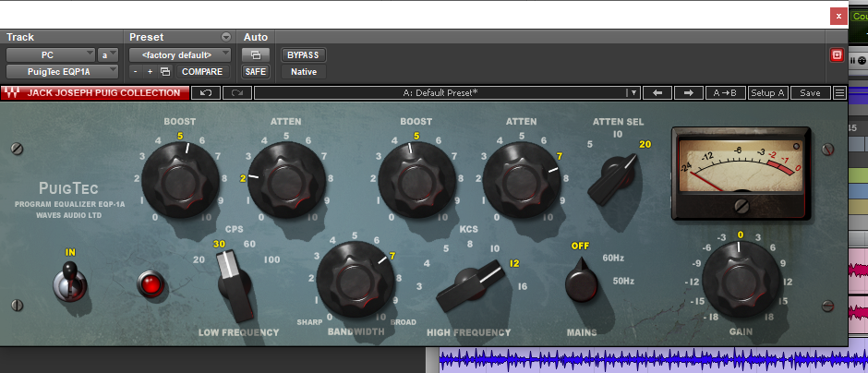Toggle the BYPASS button
Image resolution: width=868 pixels, height=373 pixels.
(x=303, y=54)
